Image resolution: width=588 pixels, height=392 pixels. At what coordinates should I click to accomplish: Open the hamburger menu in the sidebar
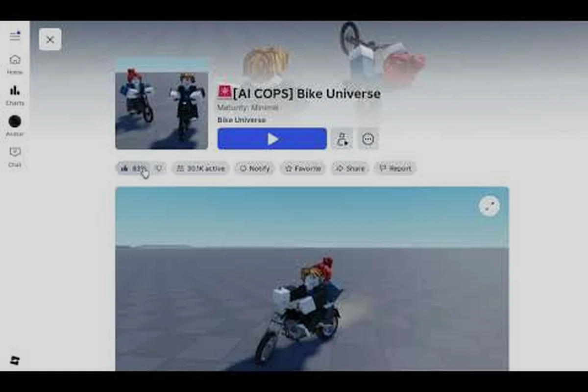[15, 36]
